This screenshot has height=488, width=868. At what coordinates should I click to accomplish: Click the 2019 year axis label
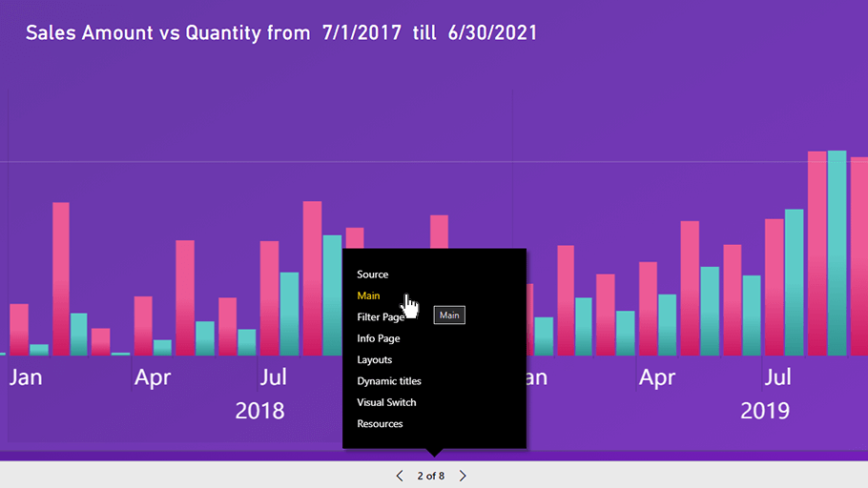[x=764, y=411]
